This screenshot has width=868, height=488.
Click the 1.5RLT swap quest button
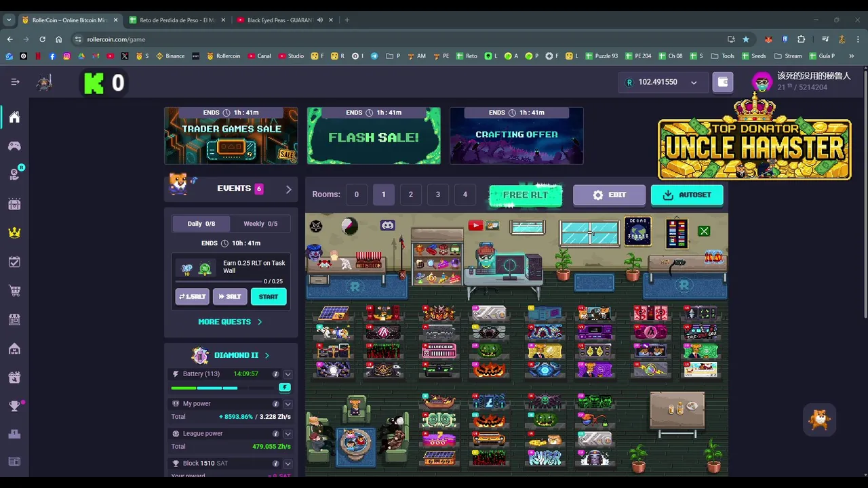(x=192, y=297)
